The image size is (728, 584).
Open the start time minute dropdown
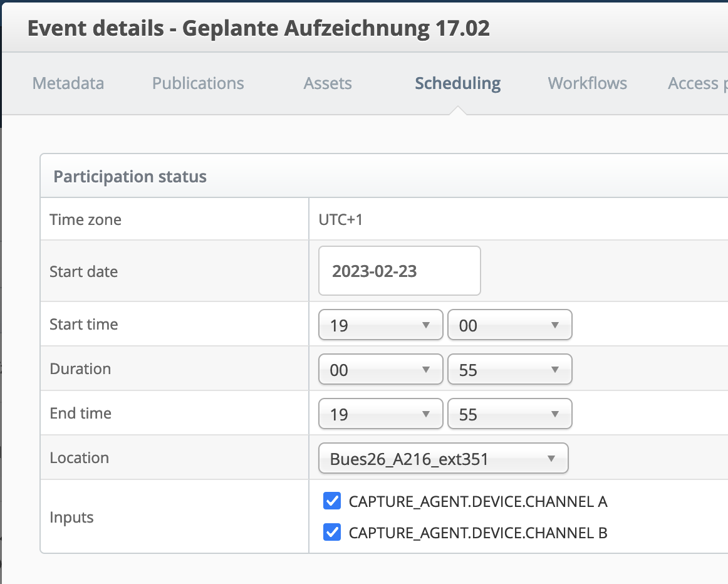(509, 325)
